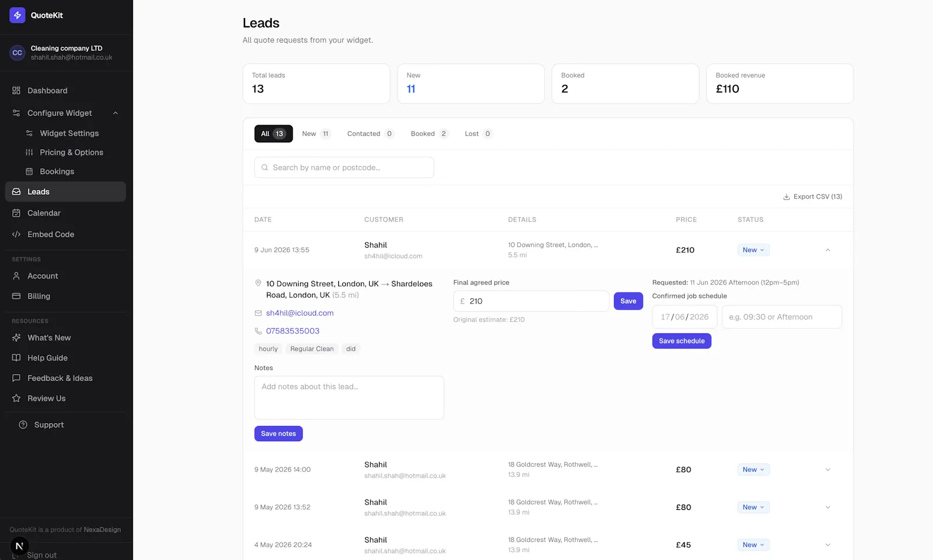Open the Calendar page
The height and width of the screenshot is (560, 933).
pyautogui.click(x=65, y=213)
